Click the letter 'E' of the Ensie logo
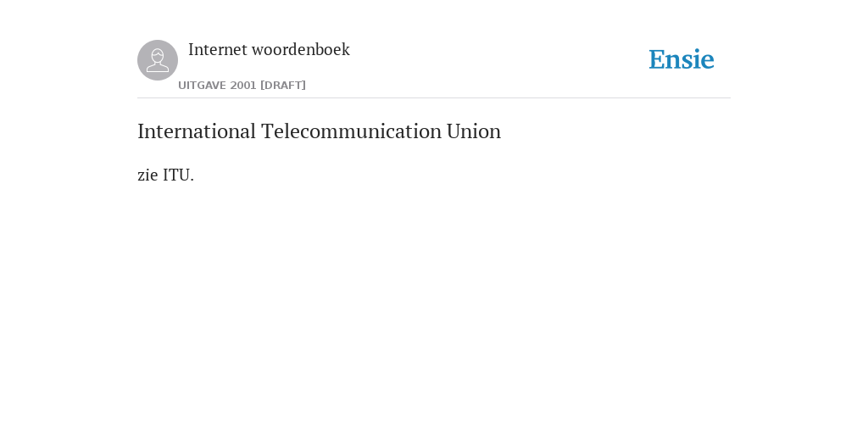This screenshot has width=868, height=434. 657,59
